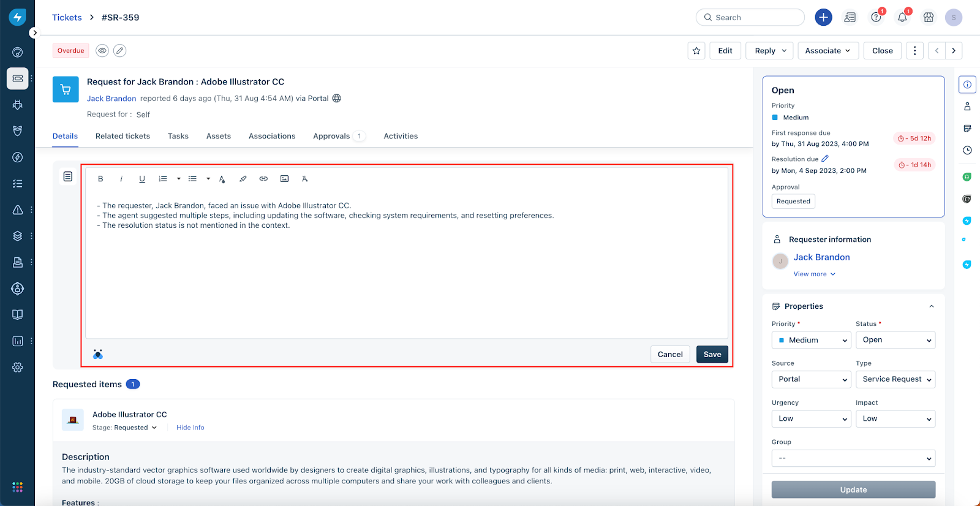The height and width of the screenshot is (506, 980).
Task: Open the Releases icon in sidebar
Action: click(18, 157)
